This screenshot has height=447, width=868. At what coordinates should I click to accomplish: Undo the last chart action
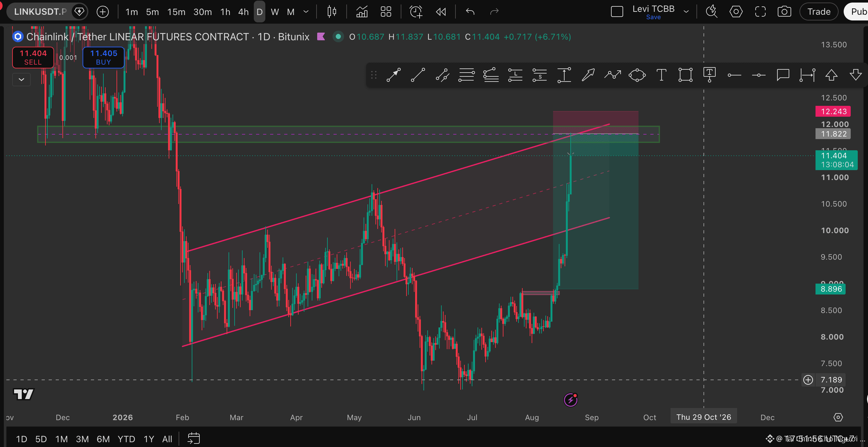470,12
